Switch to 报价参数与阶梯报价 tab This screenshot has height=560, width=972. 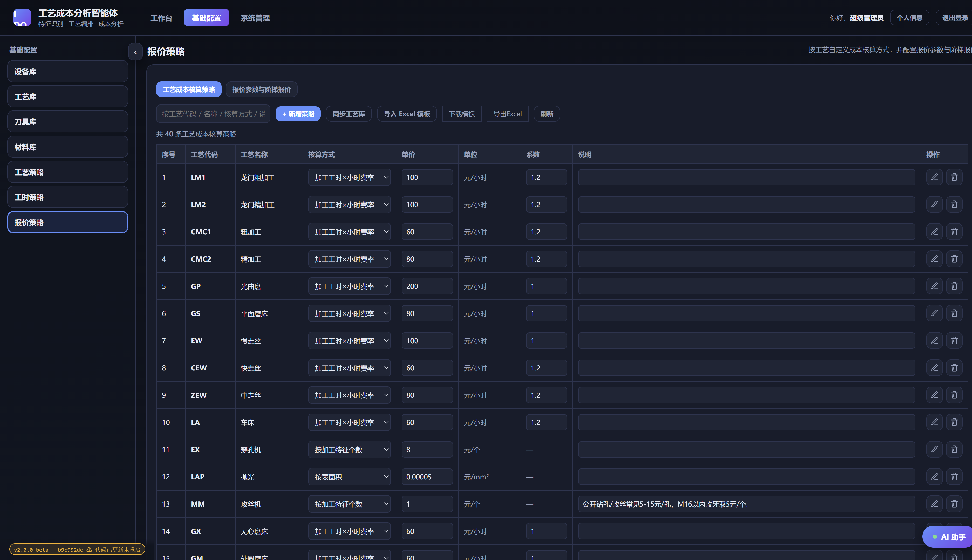(x=261, y=90)
